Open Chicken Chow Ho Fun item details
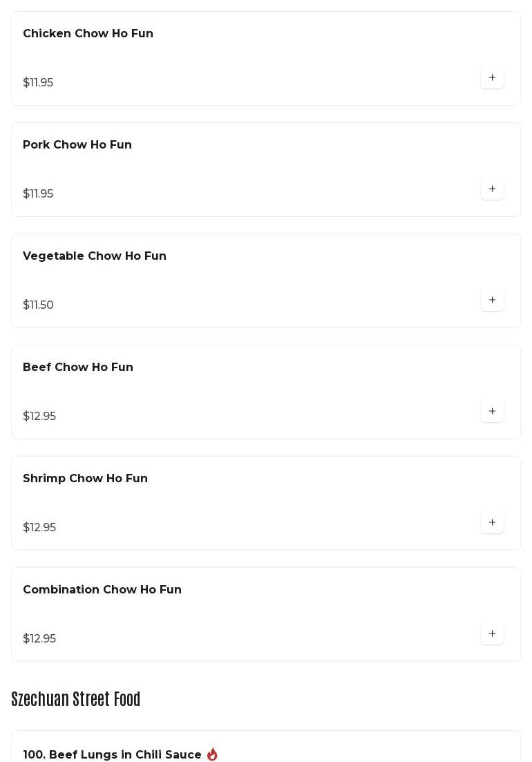This screenshot has width=532, height=762. point(88,34)
